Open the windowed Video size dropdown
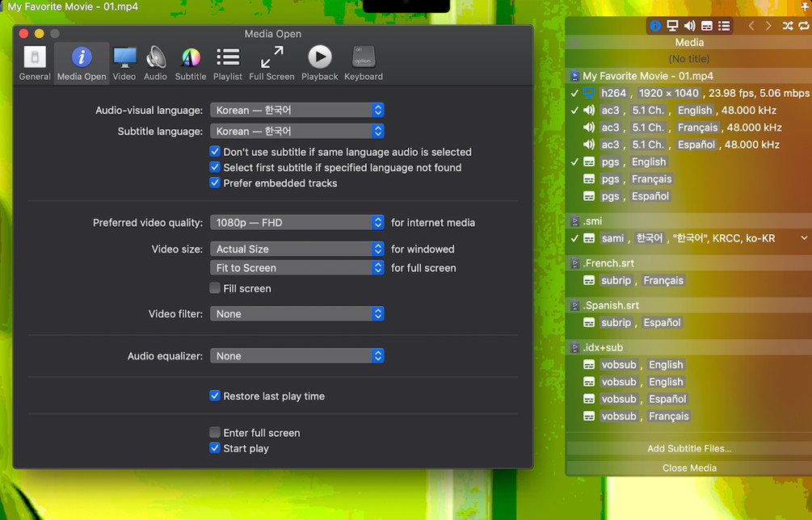Image resolution: width=812 pixels, height=520 pixels. (x=297, y=249)
